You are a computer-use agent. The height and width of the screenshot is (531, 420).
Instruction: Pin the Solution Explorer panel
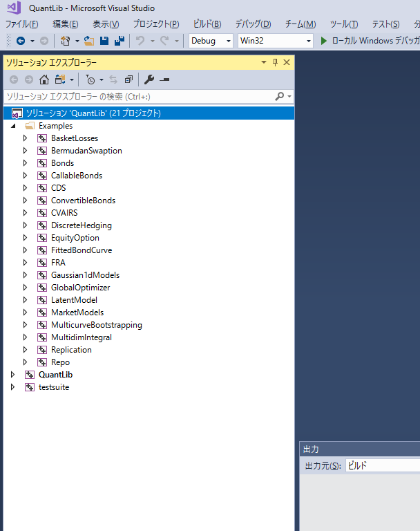tap(275, 62)
